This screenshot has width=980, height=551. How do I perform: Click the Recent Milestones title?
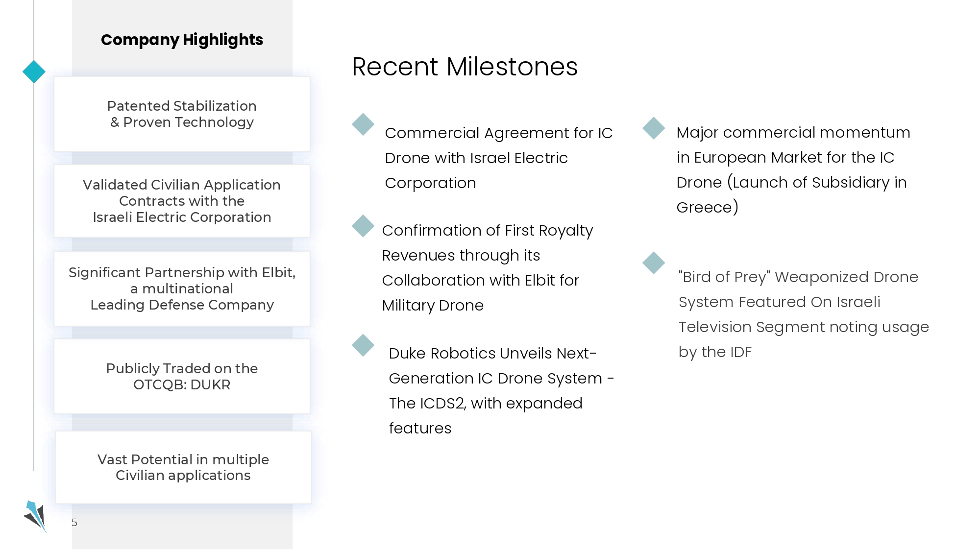pos(465,67)
